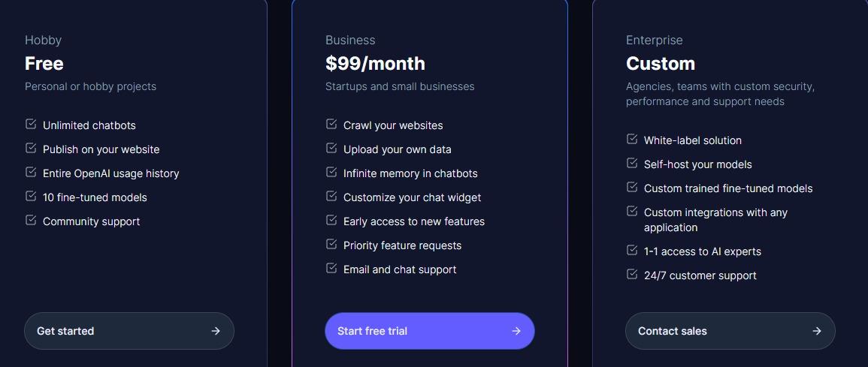Click the arrow icon in Start free trial button

coord(516,331)
